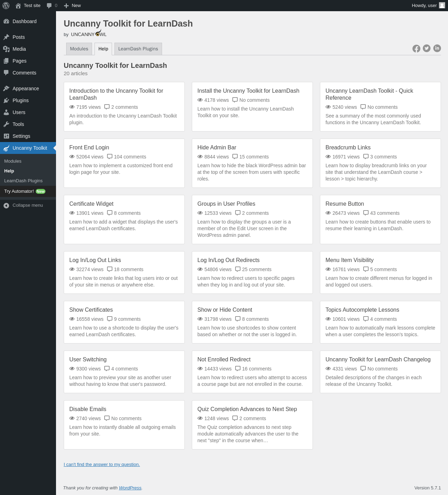Click the Users sidebar icon
This screenshot has width=448, height=495.
[x=6, y=112]
